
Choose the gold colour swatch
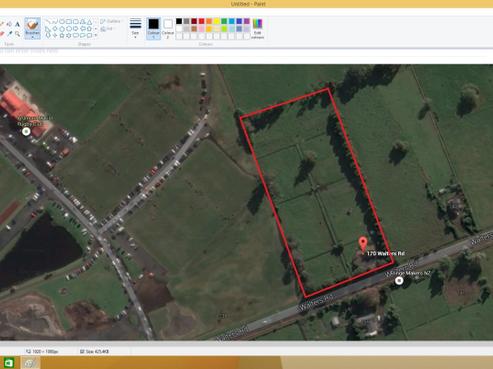click(209, 29)
